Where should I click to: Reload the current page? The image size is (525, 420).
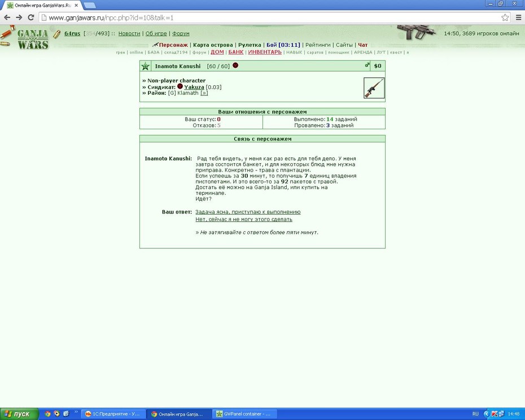click(x=31, y=17)
